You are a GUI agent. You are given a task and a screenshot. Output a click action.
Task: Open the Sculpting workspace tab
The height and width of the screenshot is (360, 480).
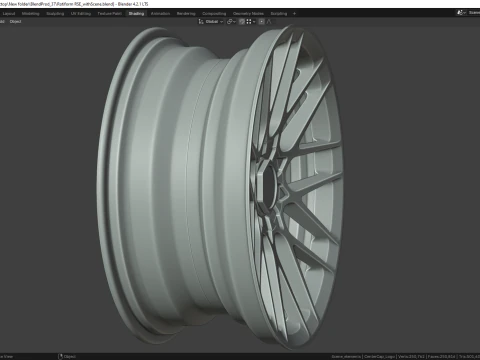click(x=55, y=14)
